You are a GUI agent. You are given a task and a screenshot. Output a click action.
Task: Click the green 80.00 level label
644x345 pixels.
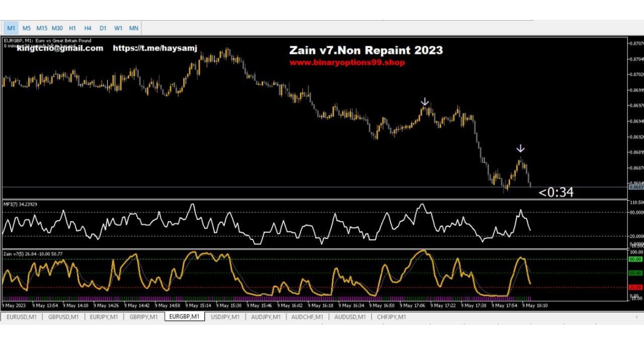(x=635, y=259)
